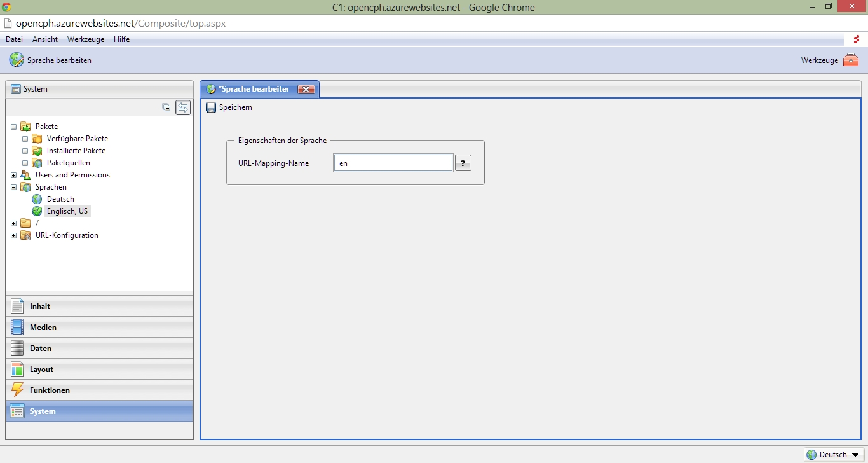The height and width of the screenshot is (463, 868).
Task: Open the Daten database icon
Action: coord(17,349)
